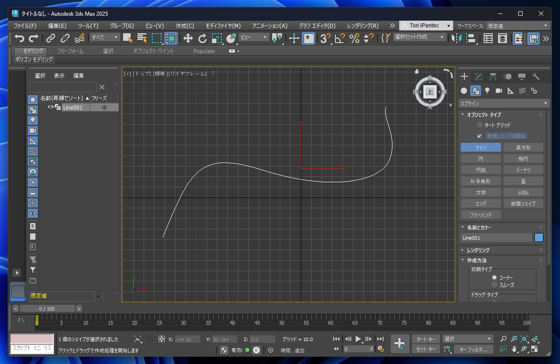The height and width of the screenshot is (364, 560).
Task: Open the Modify panel tab
Action: [479, 76]
